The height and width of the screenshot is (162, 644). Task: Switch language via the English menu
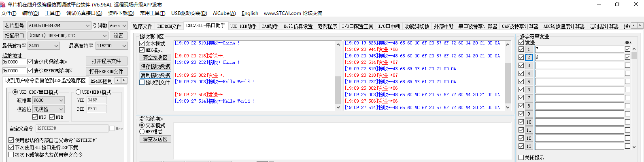pyautogui.click(x=250, y=13)
